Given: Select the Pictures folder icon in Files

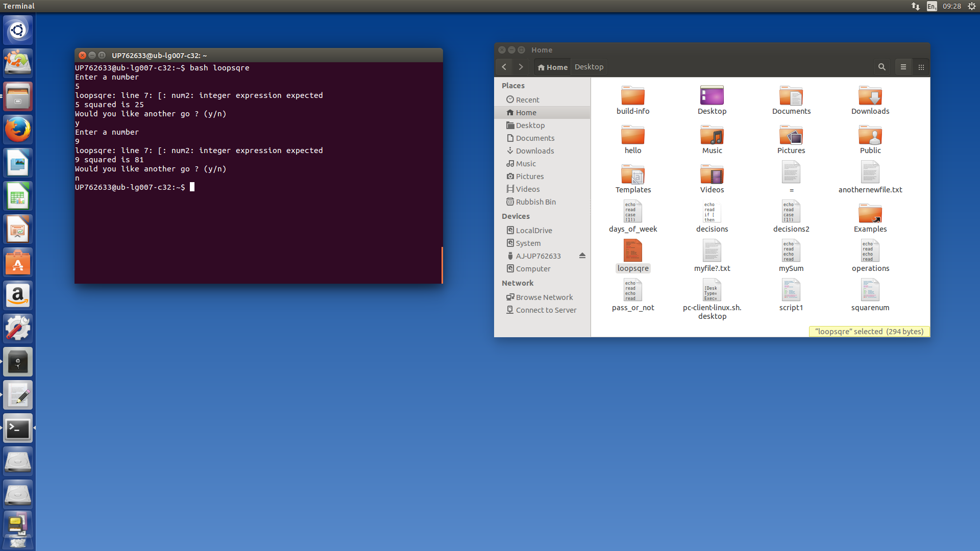Looking at the screenshot, I should 791,139.
